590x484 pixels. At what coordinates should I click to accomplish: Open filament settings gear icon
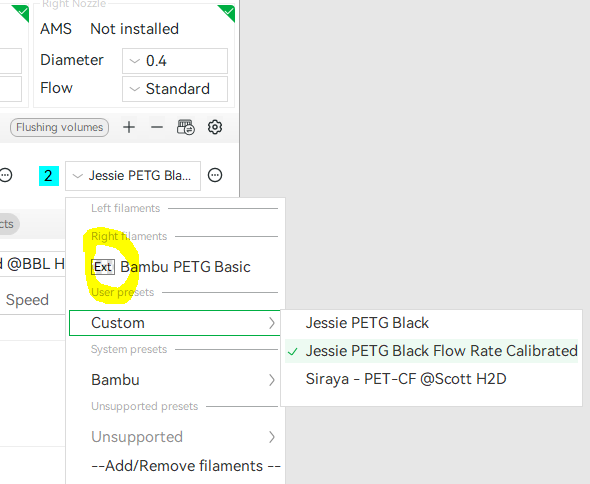pos(215,127)
